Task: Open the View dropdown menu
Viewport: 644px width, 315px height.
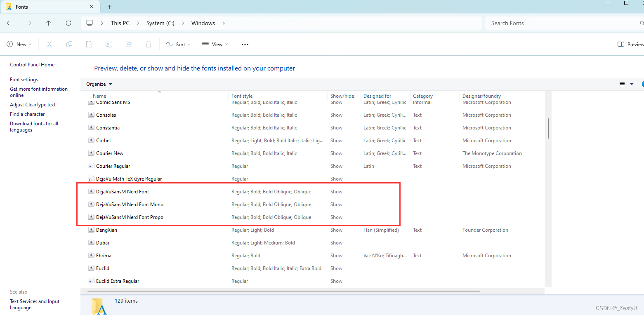Action: point(215,44)
